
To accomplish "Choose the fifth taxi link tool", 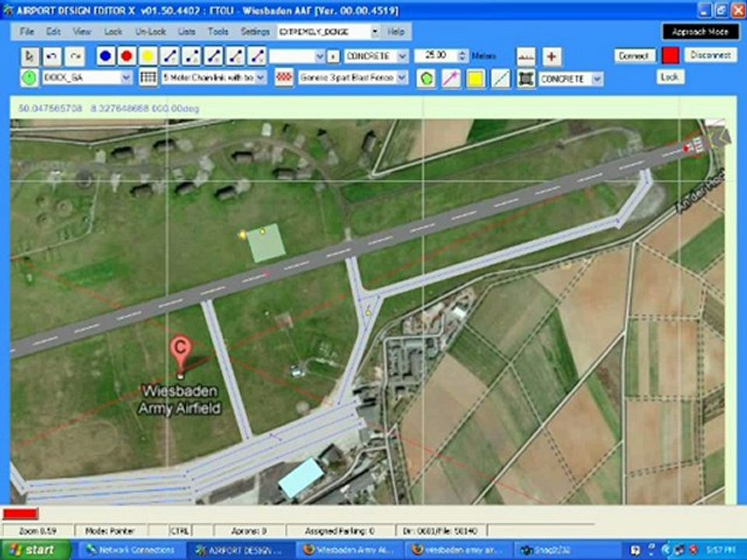I will 257,56.
